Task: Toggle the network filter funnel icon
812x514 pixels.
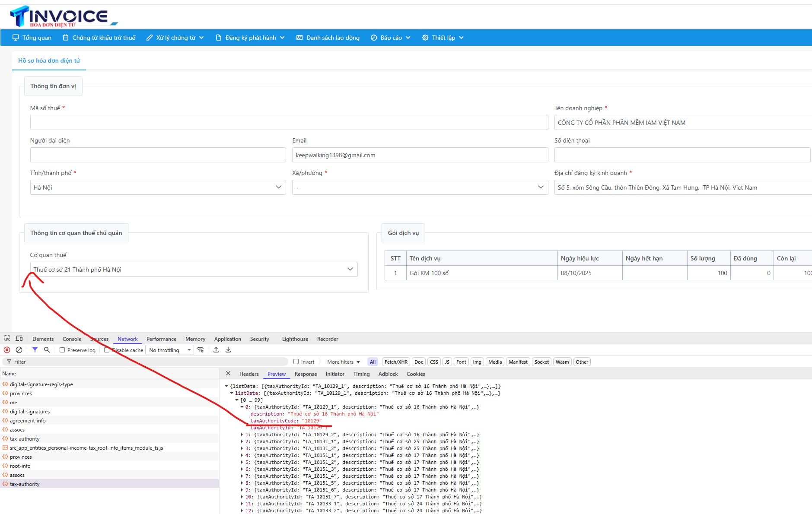Action: [x=35, y=350]
